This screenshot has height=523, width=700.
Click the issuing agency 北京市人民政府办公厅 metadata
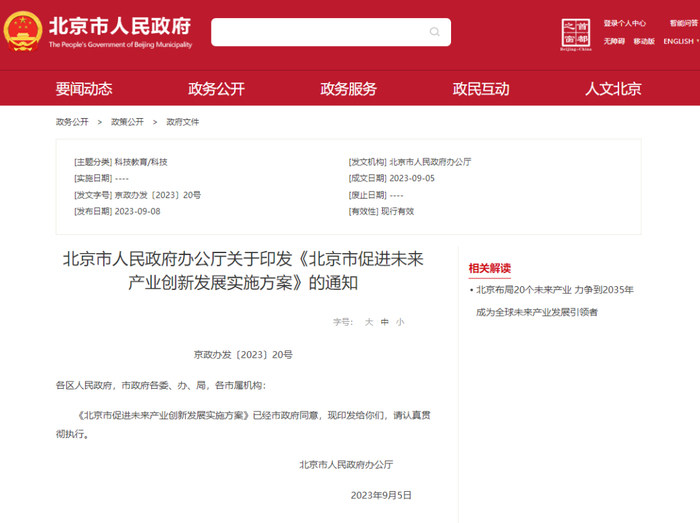pos(409,162)
